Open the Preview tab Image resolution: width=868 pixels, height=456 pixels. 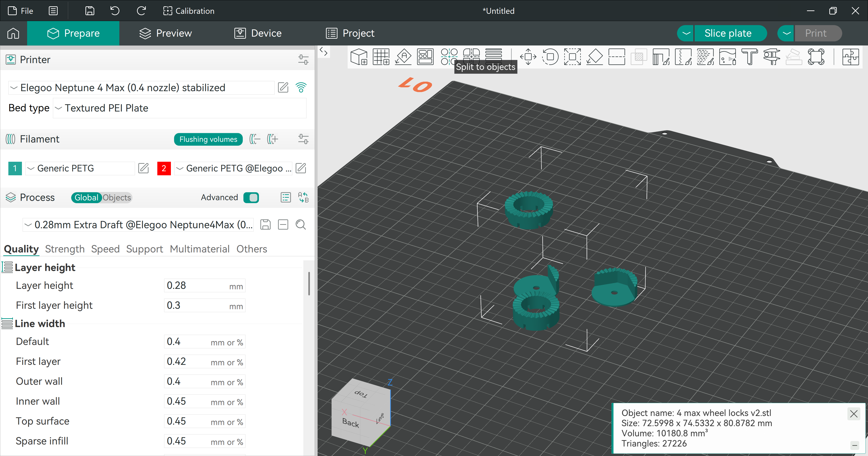coord(165,33)
